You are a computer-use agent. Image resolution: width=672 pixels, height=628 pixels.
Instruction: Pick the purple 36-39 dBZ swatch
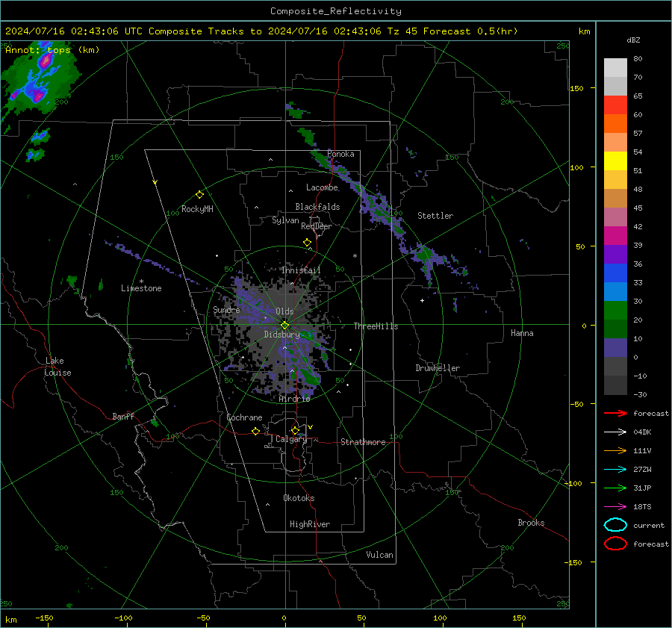tap(615, 255)
